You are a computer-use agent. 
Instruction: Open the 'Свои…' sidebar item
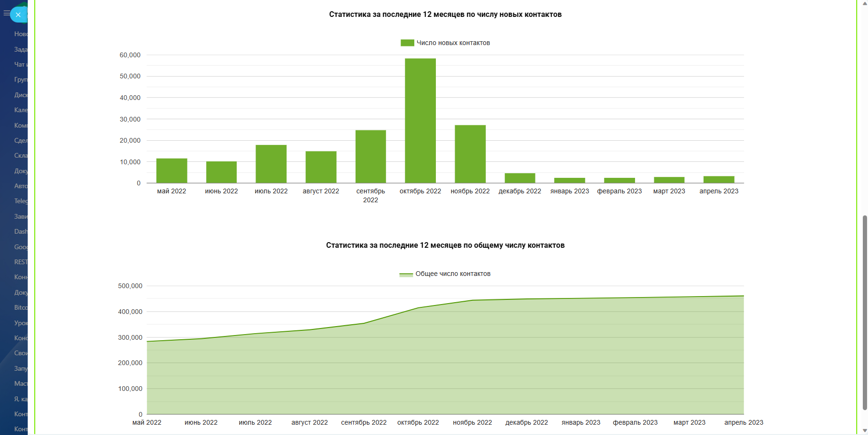point(21,353)
